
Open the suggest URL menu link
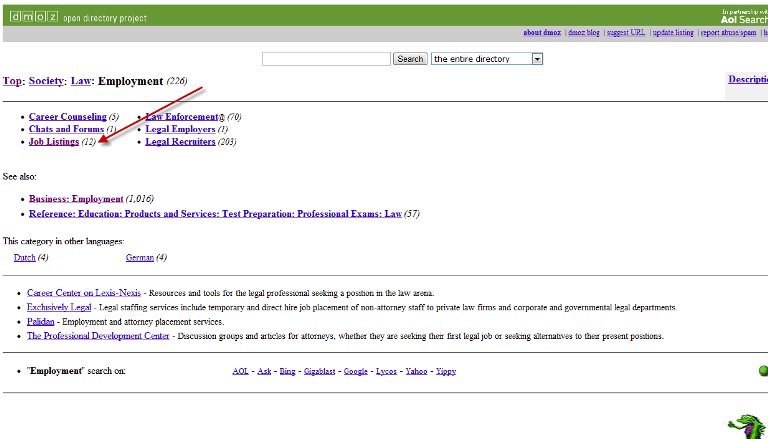(627, 33)
